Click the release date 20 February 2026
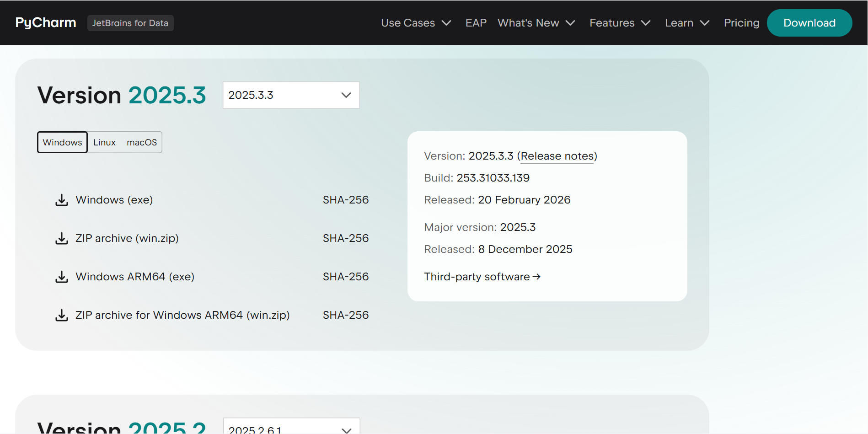Viewport: 868px width, 434px height. pyautogui.click(x=524, y=200)
